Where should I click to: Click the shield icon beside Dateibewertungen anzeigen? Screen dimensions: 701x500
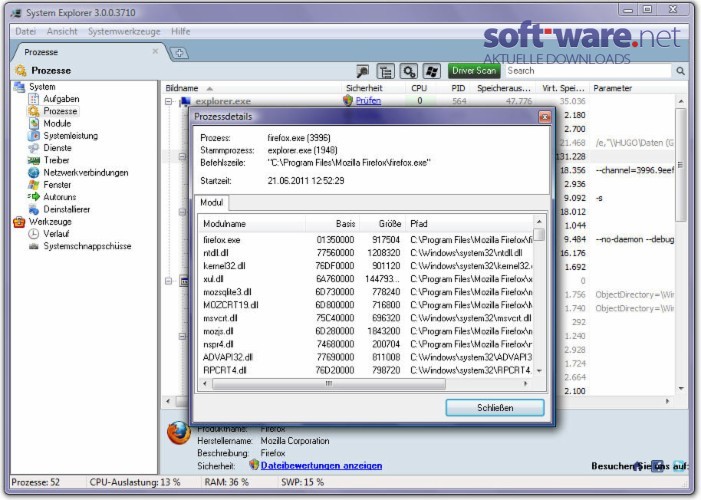[x=254, y=465]
